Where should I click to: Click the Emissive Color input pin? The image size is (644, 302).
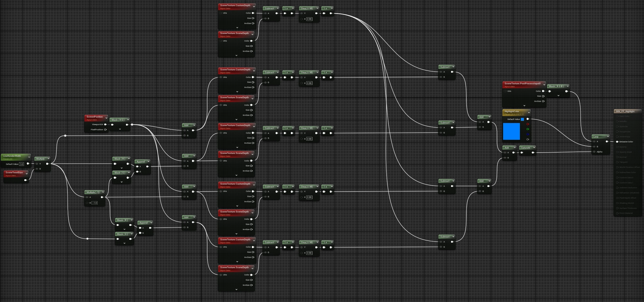click(617, 142)
